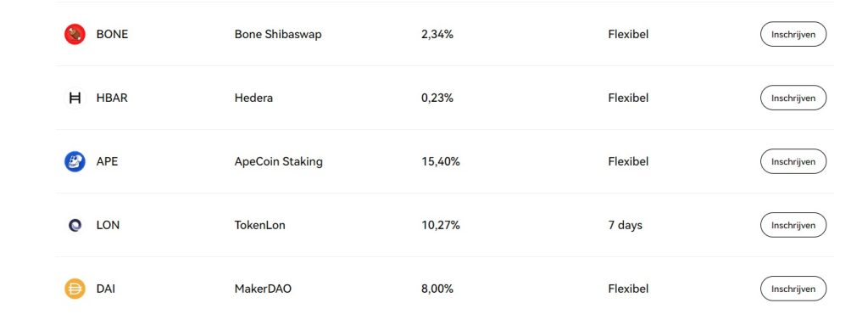The image size is (868, 320).
Task: Click the ApeCoin Staking project name
Action: click(x=278, y=162)
